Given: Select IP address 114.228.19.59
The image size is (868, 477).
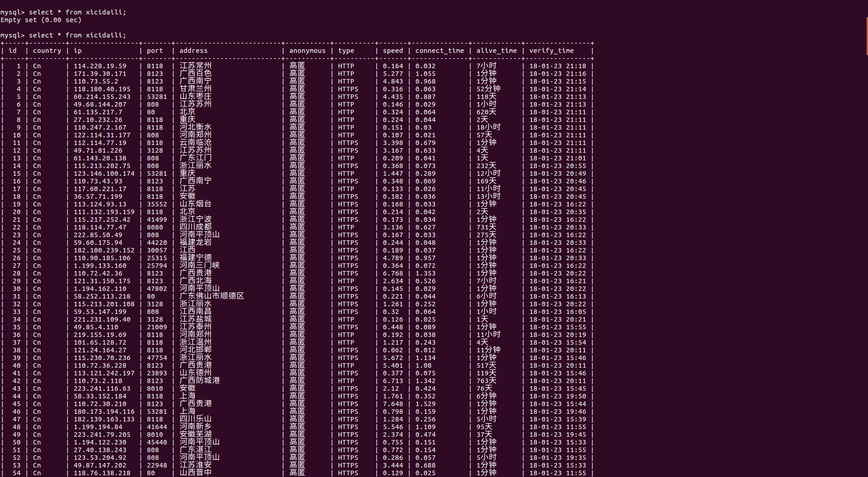Looking at the screenshot, I should tap(100, 66).
